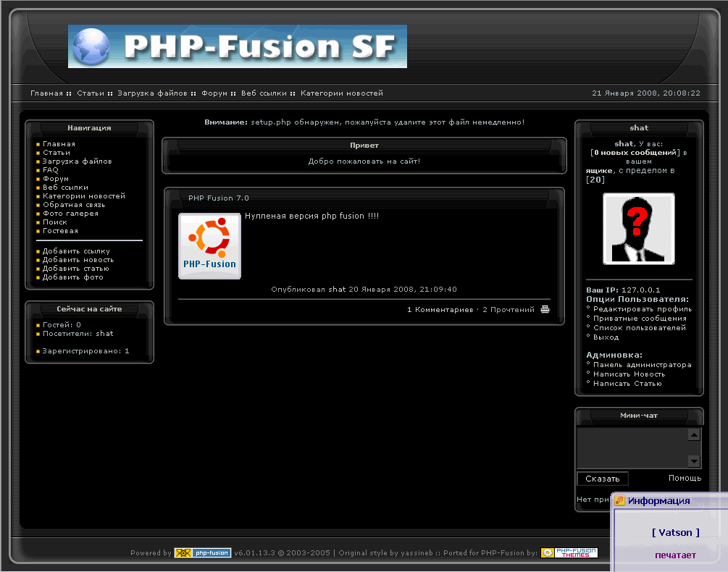The width and height of the screenshot is (728, 572).
Task: Click Добавить статью in the navigation
Action: [x=75, y=269]
